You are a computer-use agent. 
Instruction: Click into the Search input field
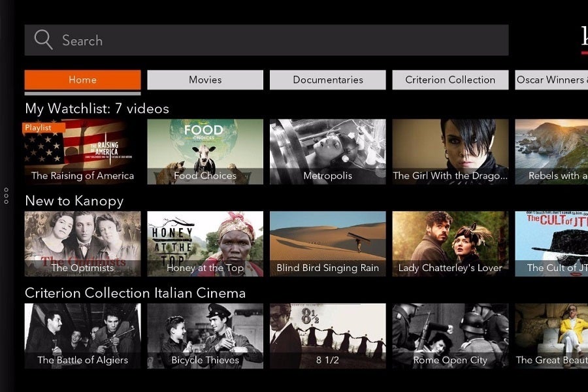pyautogui.click(x=267, y=40)
